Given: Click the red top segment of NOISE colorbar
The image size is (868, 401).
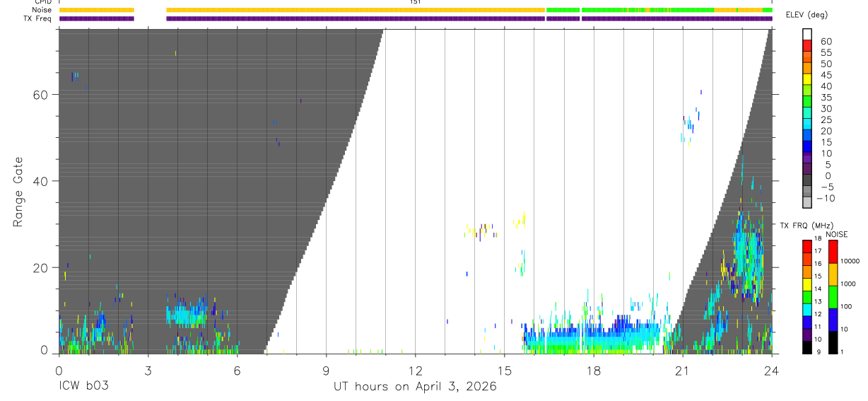Looking at the screenshot, I should [x=833, y=252].
